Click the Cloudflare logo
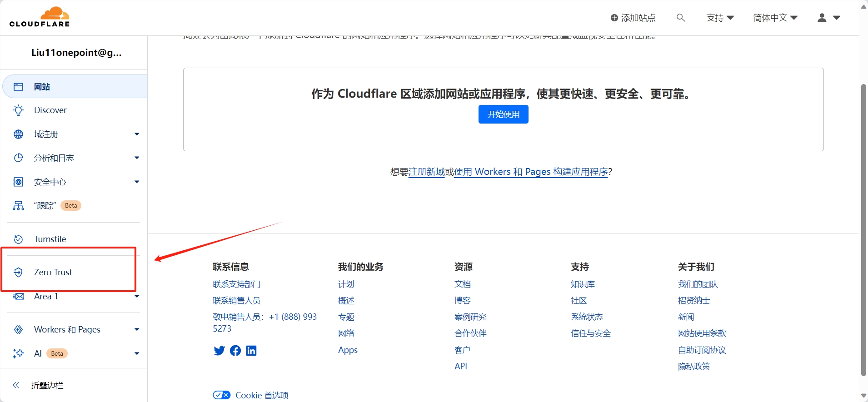868x402 pixels. coord(40,17)
